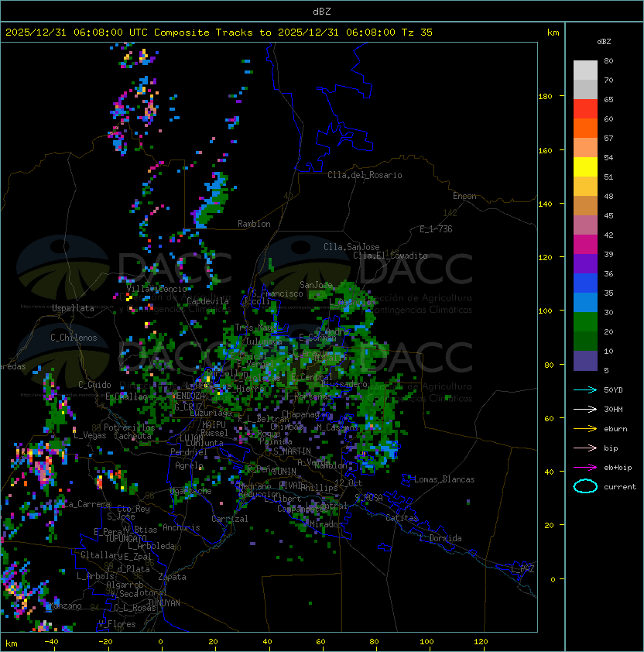Click the 'L_Dormida' map label
The width and height of the screenshot is (644, 652).
440,538
